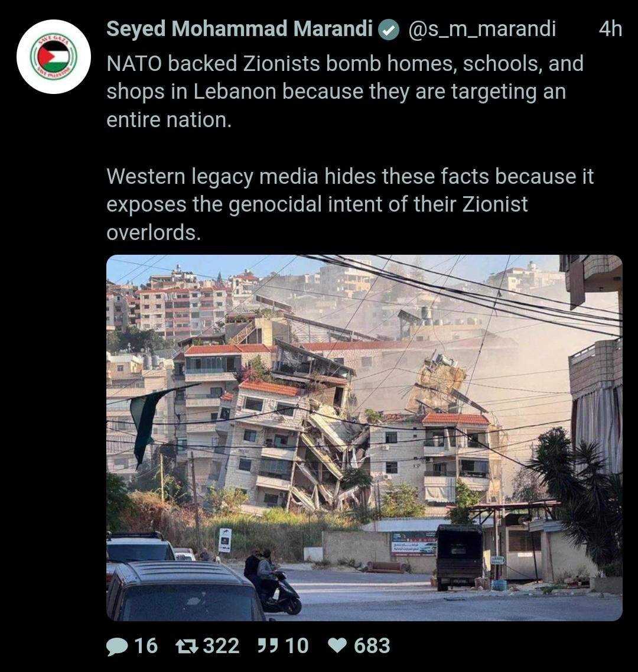
Task: Open the @s_m_marandi handle link
Action: (482, 29)
